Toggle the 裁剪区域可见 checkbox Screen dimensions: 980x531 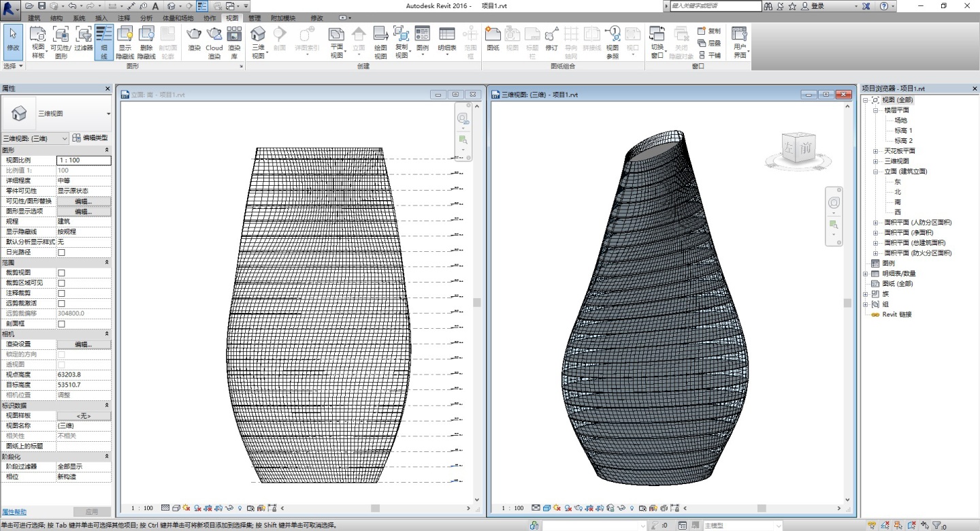coord(61,283)
